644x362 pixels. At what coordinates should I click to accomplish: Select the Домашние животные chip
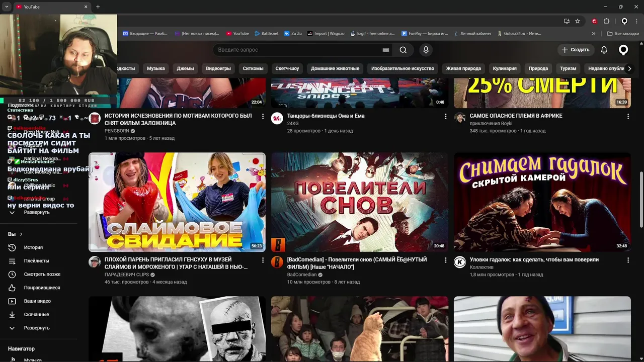tap(335, 68)
